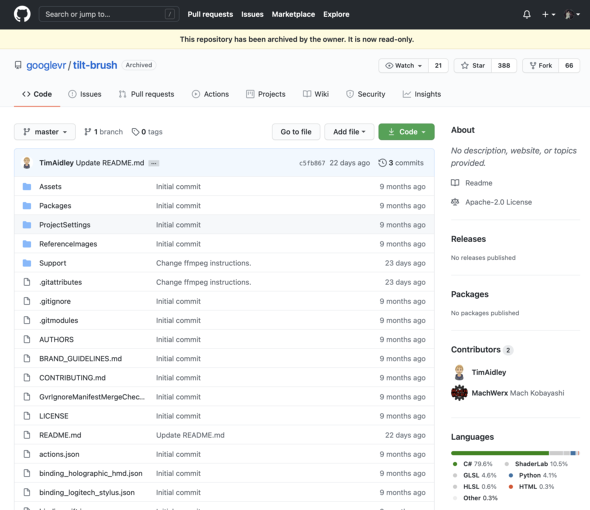Open the notifications bell icon

(x=527, y=14)
